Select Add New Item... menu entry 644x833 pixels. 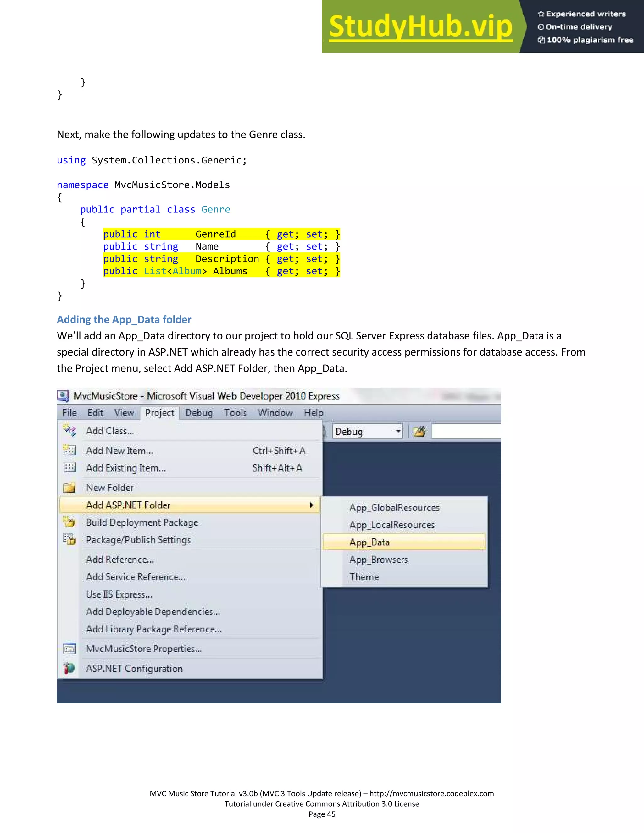click(190, 450)
